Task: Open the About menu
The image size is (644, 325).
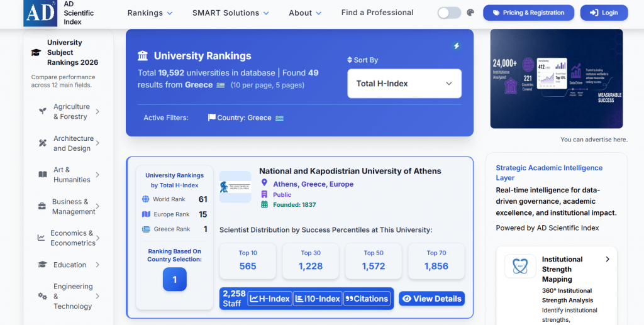Action: (305, 13)
